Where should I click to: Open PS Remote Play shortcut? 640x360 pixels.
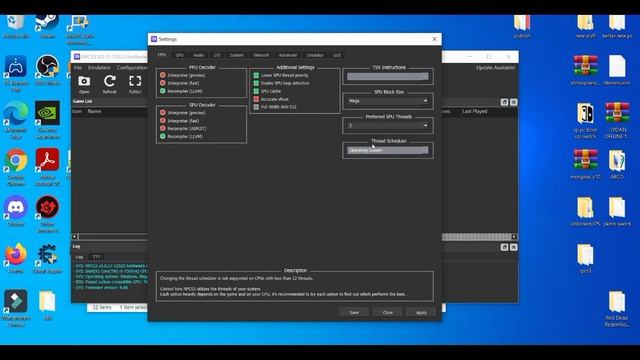(16, 73)
